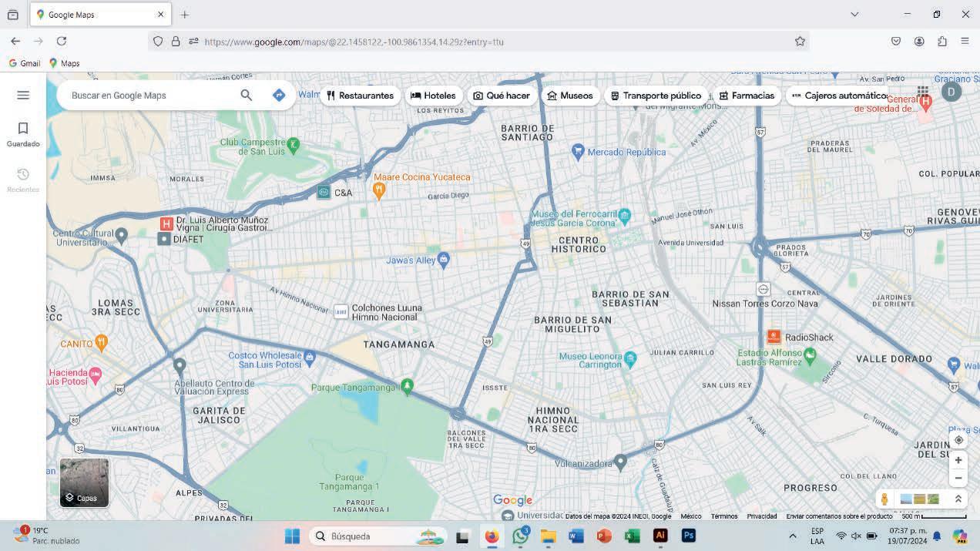The image size is (980, 551).
Task: Click Enviar comentarios sobre el producto
Action: (x=839, y=516)
